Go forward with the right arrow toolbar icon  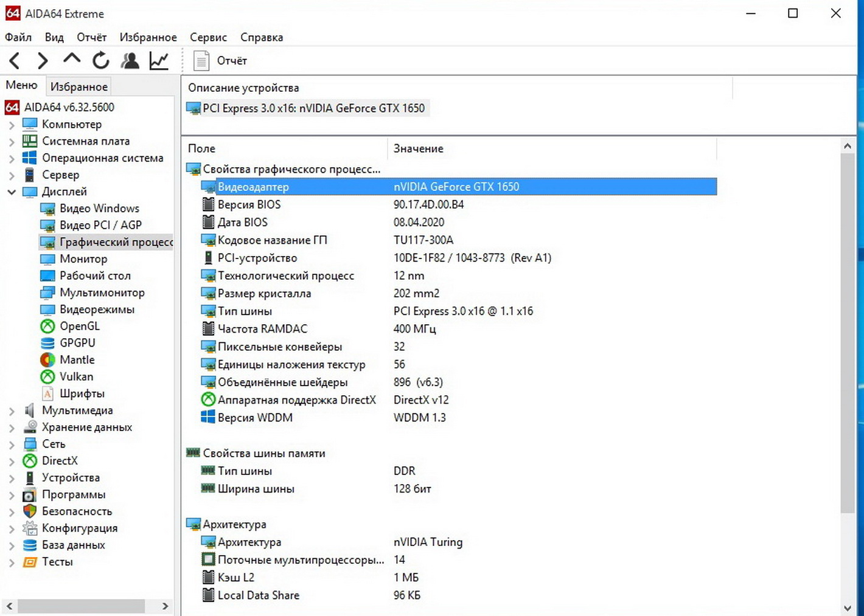tap(43, 60)
